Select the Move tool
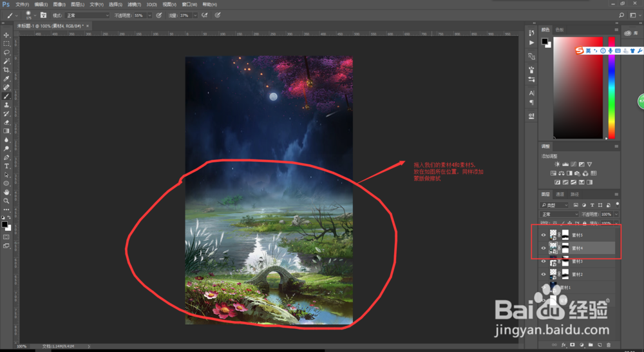 [x=6, y=35]
